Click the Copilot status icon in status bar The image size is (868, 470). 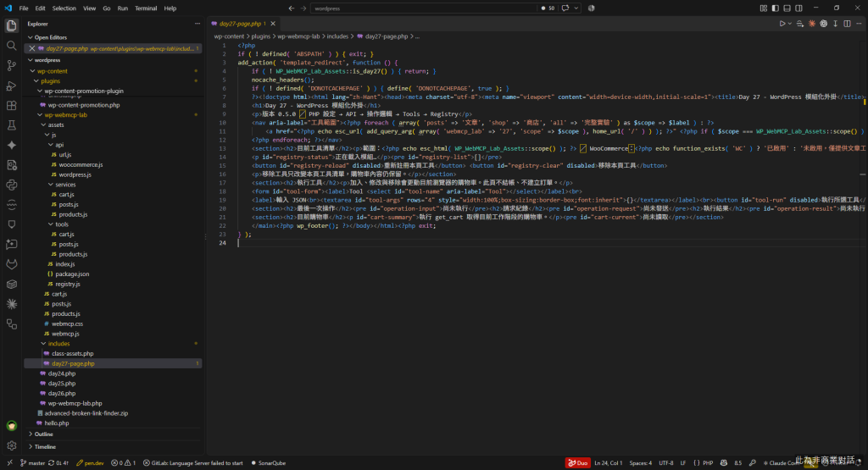pyautogui.click(x=724, y=463)
